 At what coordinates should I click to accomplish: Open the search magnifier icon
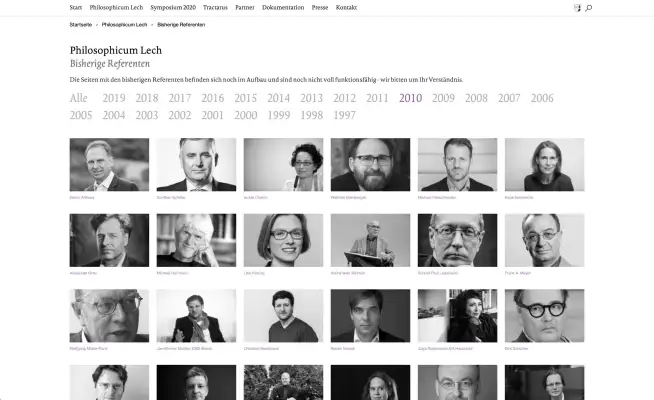pos(589,8)
